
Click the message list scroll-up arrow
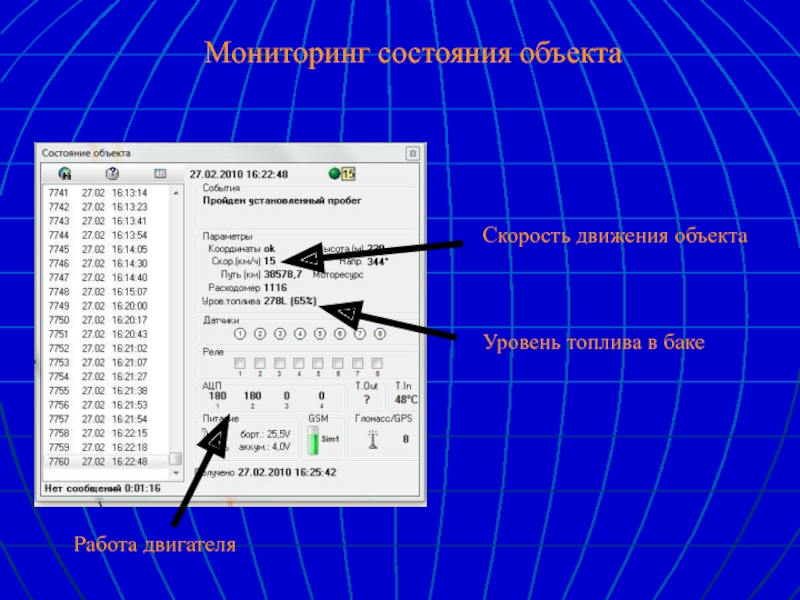[x=176, y=193]
